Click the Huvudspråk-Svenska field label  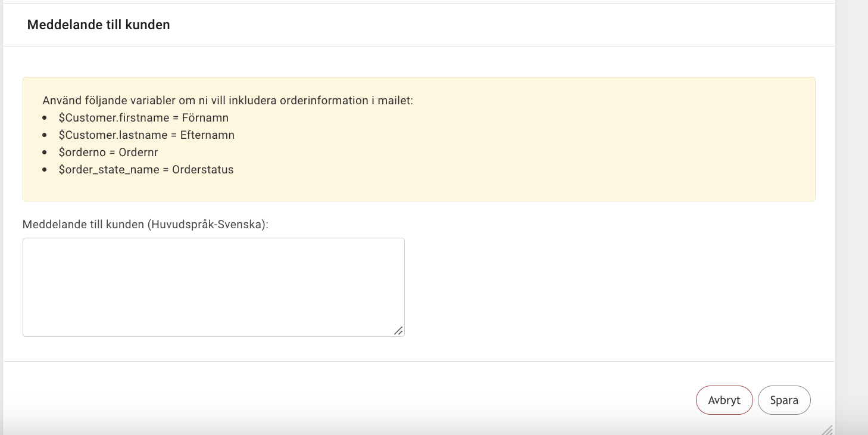pos(145,225)
